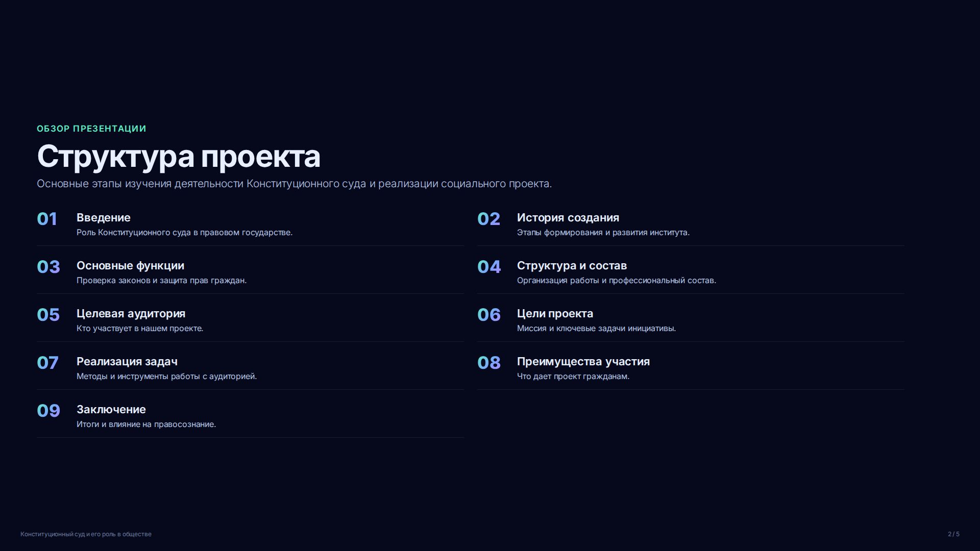Select the subtitle starting 'Основные этапы изучения'

(x=294, y=184)
